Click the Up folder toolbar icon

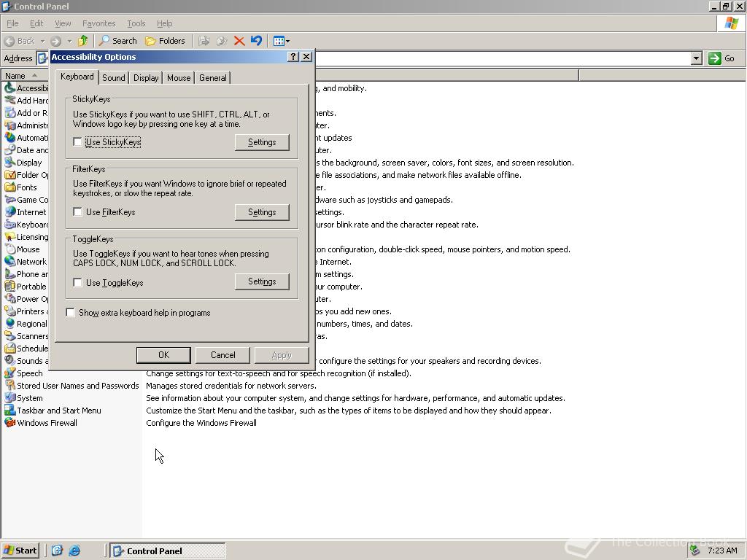tap(83, 41)
